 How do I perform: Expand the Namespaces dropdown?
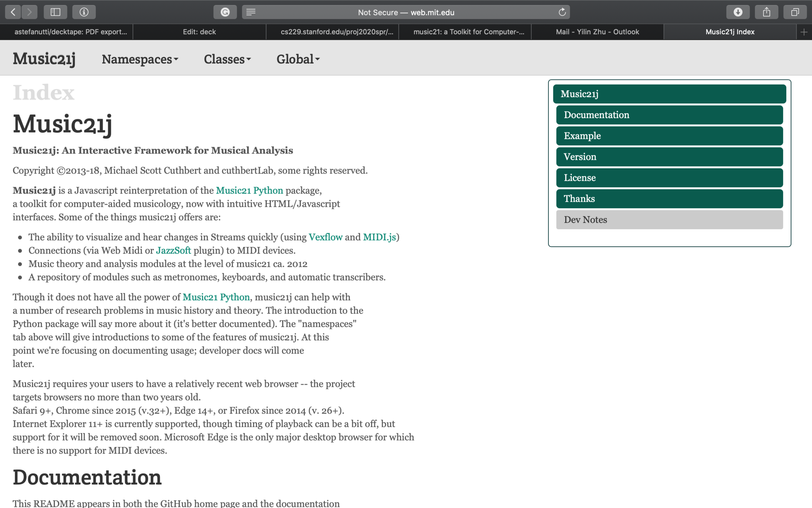140,59
